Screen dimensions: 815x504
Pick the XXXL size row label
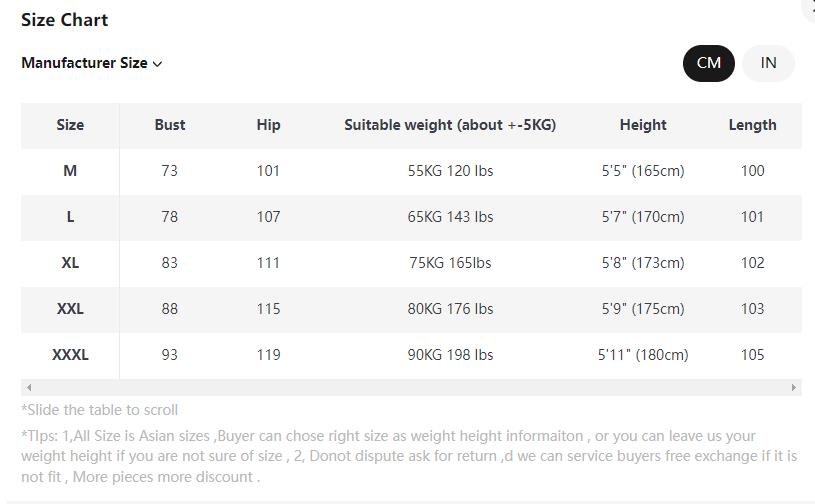(x=70, y=355)
